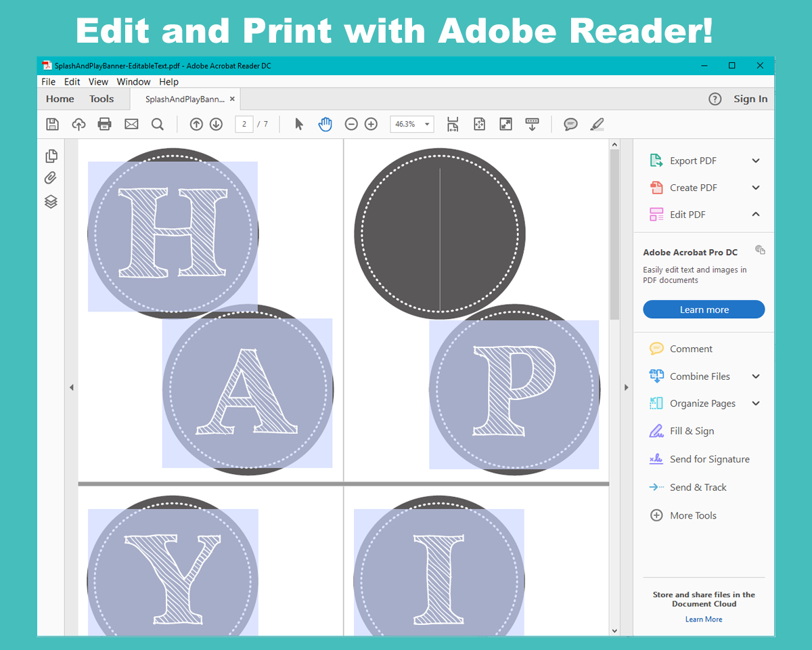The height and width of the screenshot is (650, 812).
Task: Go to previous page up arrow
Action: pos(196,124)
